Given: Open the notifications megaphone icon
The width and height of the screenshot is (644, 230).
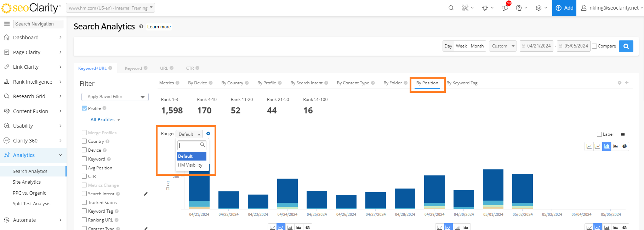Looking at the screenshot, I should (505, 8).
